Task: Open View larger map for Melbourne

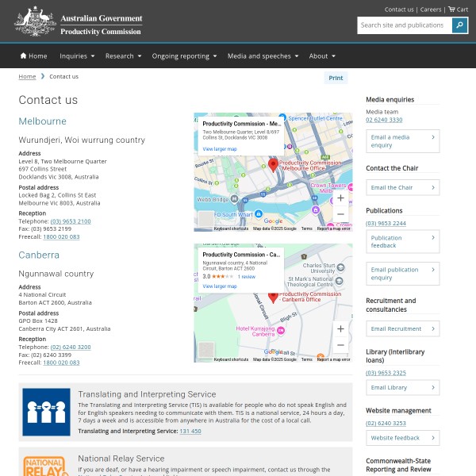Action: [x=220, y=149]
